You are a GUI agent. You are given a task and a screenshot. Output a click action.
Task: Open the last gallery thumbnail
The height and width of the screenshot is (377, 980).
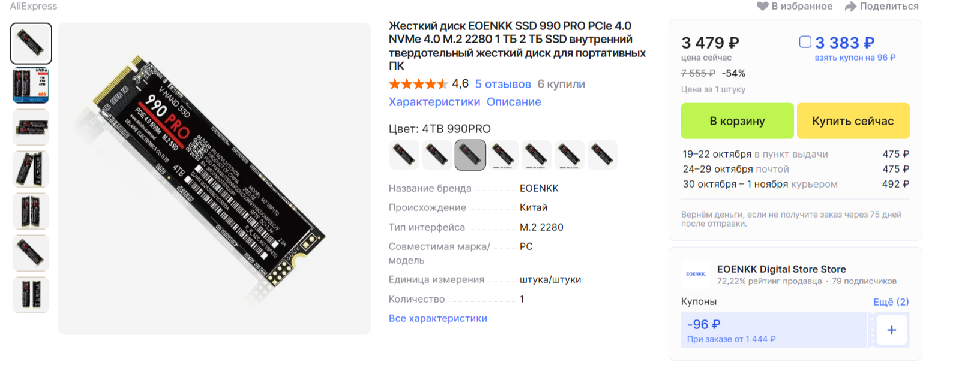(31, 295)
